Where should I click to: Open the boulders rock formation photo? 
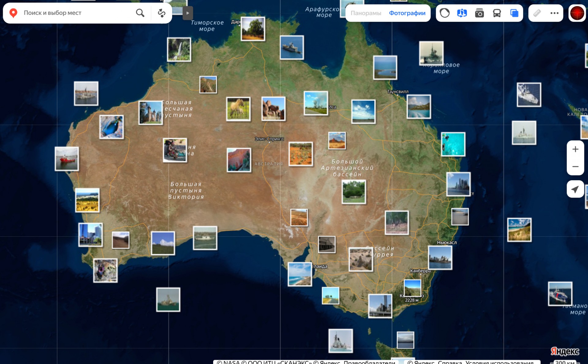(273, 109)
